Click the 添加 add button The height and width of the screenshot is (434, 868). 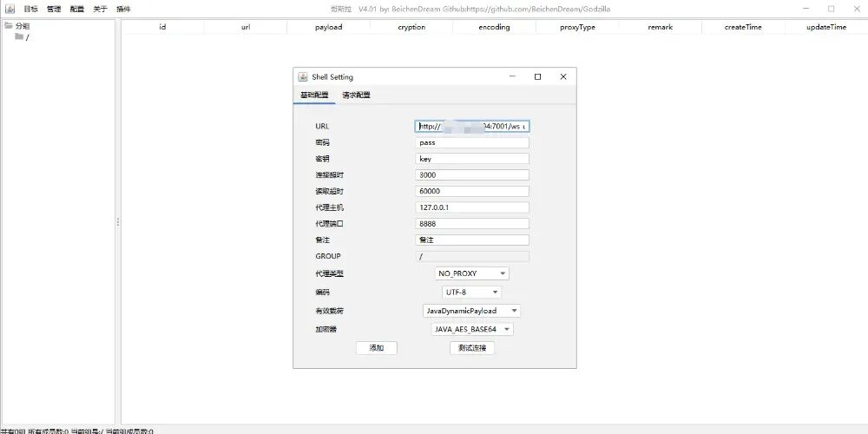377,348
